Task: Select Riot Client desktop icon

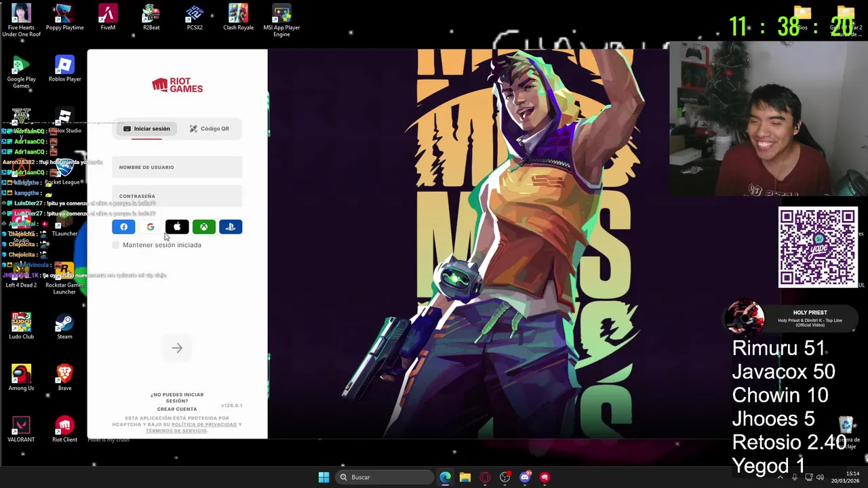Action: pyautogui.click(x=64, y=430)
